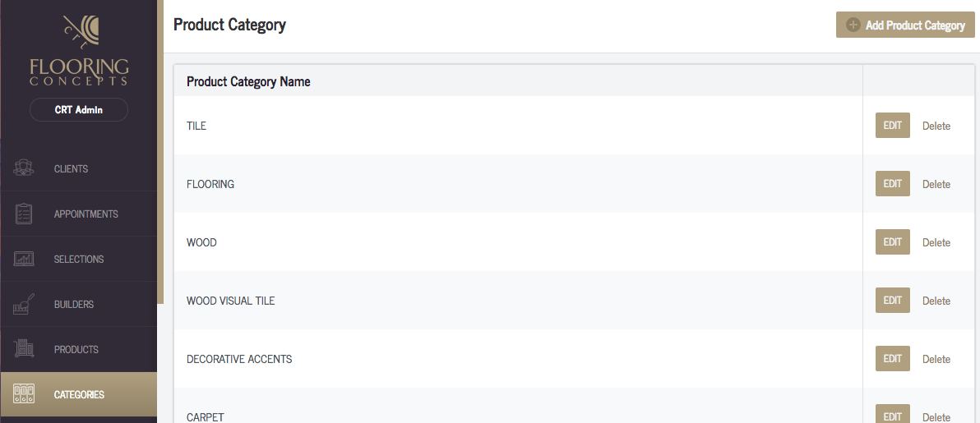Edit the DECORATIVE ACCENTS category

coord(893,359)
